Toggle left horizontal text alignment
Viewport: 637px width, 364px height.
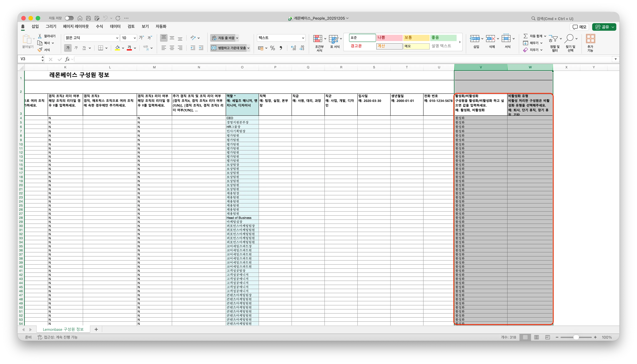pyautogui.click(x=164, y=48)
